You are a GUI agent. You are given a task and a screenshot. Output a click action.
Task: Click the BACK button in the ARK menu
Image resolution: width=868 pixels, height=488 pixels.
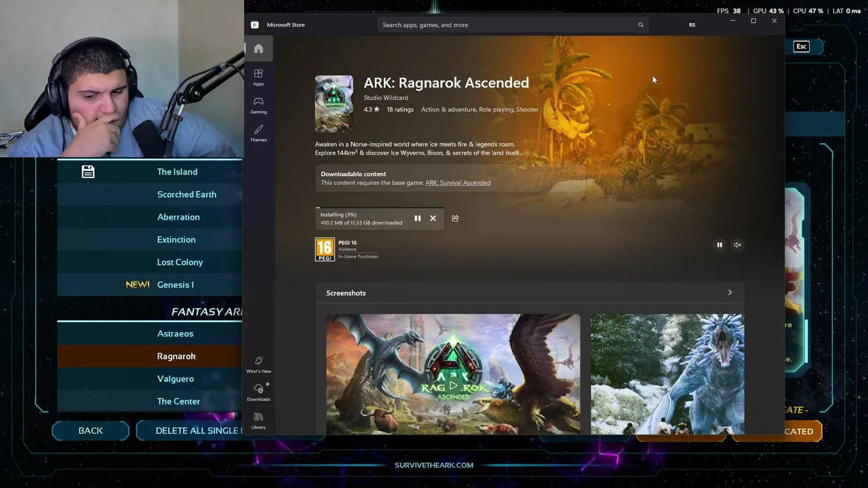tap(91, 431)
